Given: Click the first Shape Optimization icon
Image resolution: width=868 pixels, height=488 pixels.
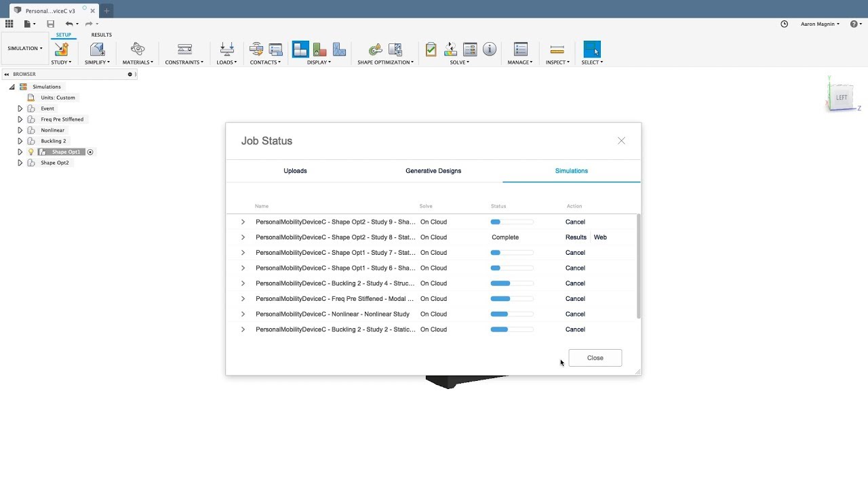Looking at the screenshot, I should 375,49.
